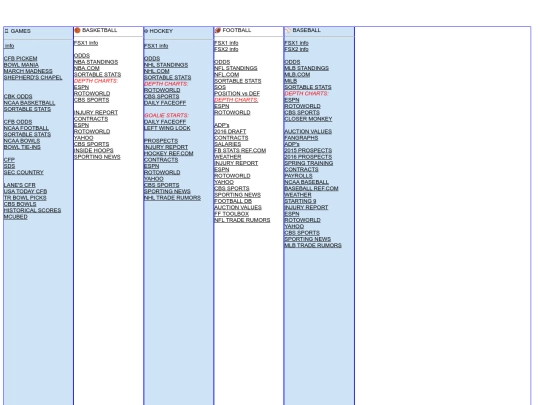Image resolution: width=540 pixels, height=405 pixels.
Task: Open CBK ODDS in Games column
Action: (x=18, y=96)
